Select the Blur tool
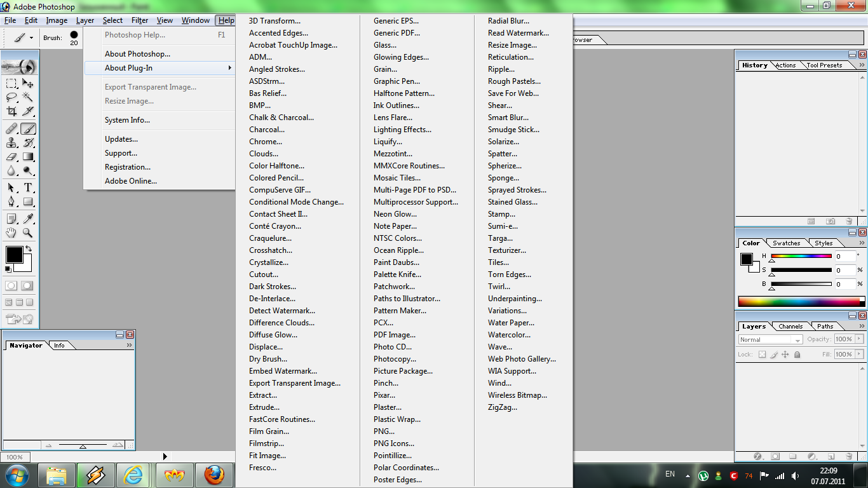 11,171
